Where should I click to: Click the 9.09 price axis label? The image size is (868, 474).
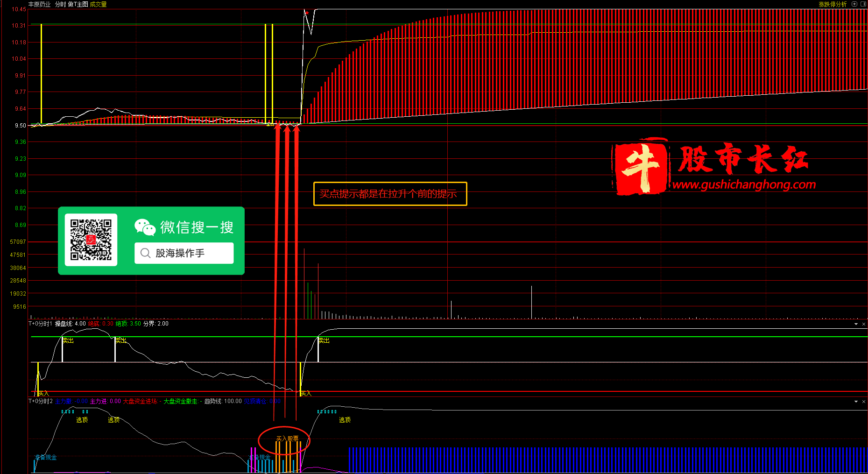point(20,175)
